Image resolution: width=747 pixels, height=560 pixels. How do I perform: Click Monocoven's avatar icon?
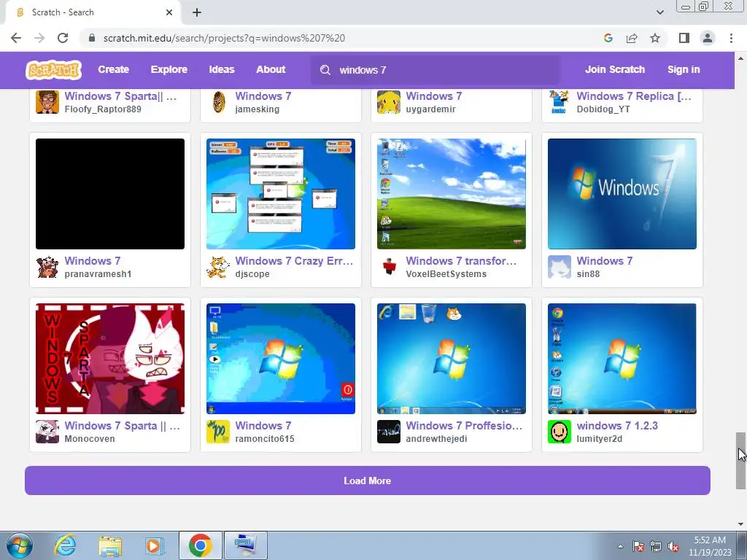(x=47, y=432)
